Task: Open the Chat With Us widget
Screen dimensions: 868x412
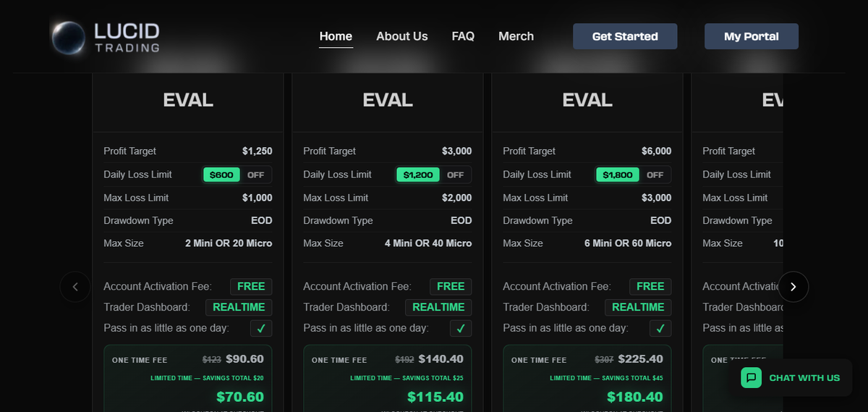Action: click(791, 377)
